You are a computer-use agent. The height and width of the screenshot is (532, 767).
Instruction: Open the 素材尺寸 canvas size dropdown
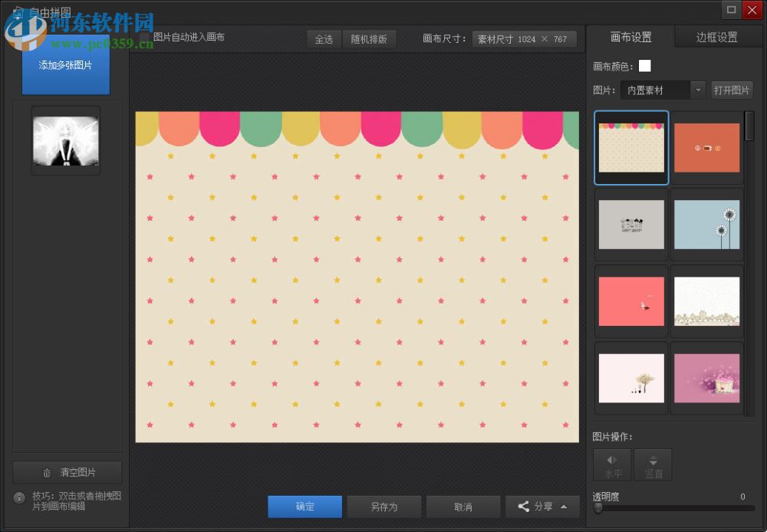coord(525,38)
